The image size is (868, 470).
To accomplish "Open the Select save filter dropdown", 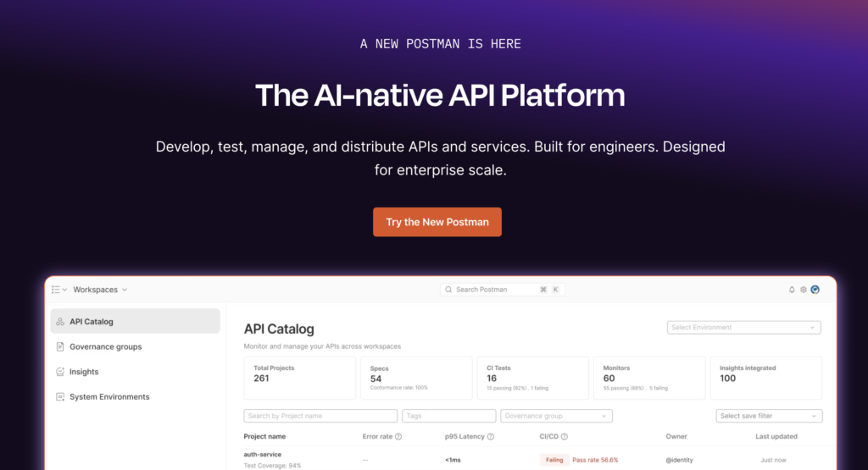I will click(769, 416).
